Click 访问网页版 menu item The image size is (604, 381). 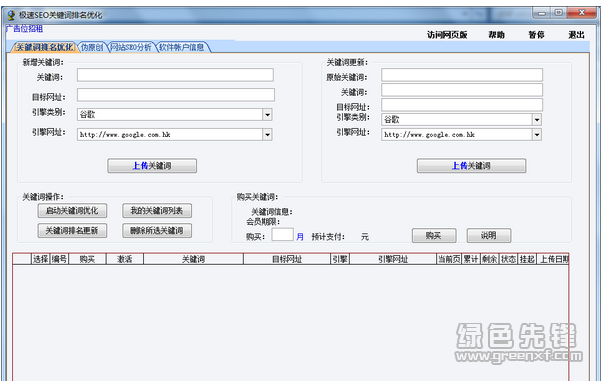click(x=447, y=35)
